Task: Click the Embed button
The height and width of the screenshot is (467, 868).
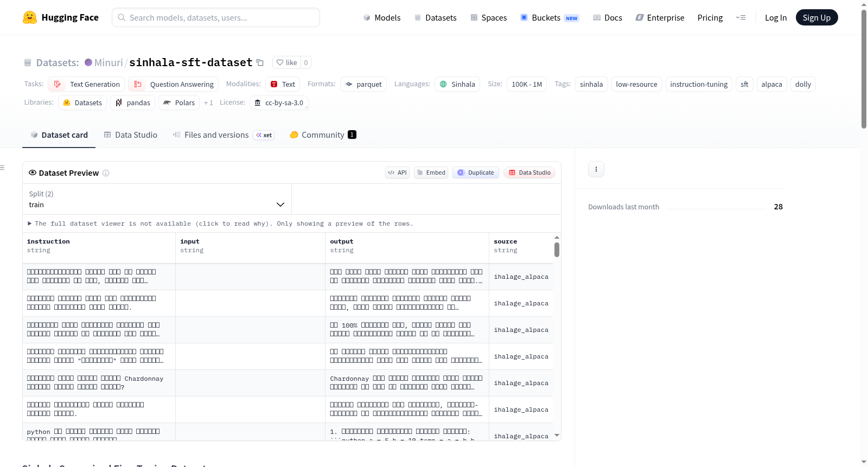Action: coord(431,172)
